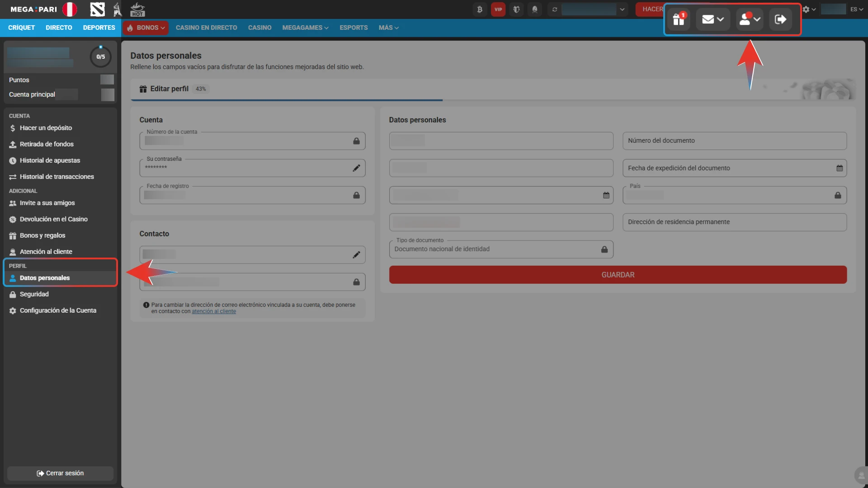Click the Bitcoin icon in the top bar
Image resolution: width=868 pixels, height=488 pixels.
click(480, 9)
